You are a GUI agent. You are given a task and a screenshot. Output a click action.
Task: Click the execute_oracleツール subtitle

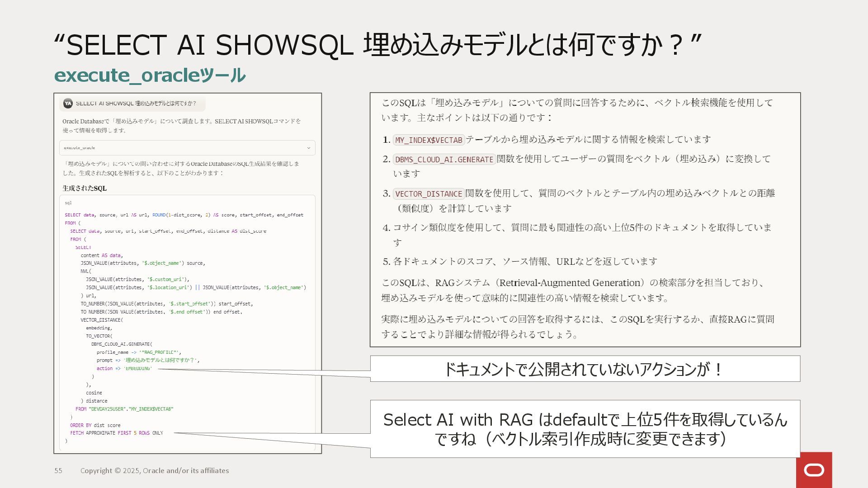[150, 75]
